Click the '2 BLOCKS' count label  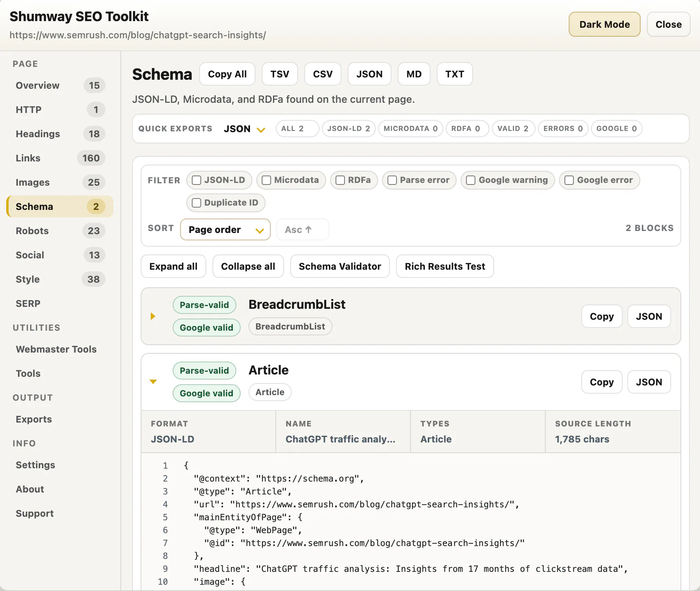point(650,228)
